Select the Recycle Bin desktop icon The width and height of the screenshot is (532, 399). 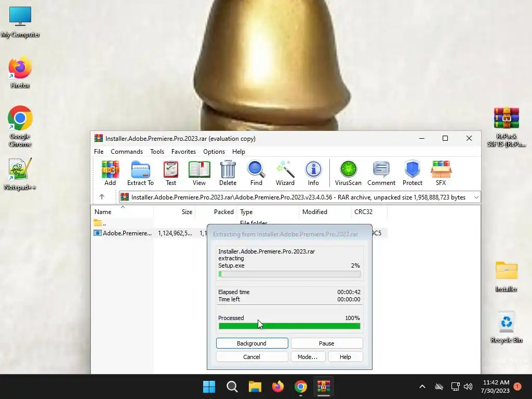tap(506, 327)
